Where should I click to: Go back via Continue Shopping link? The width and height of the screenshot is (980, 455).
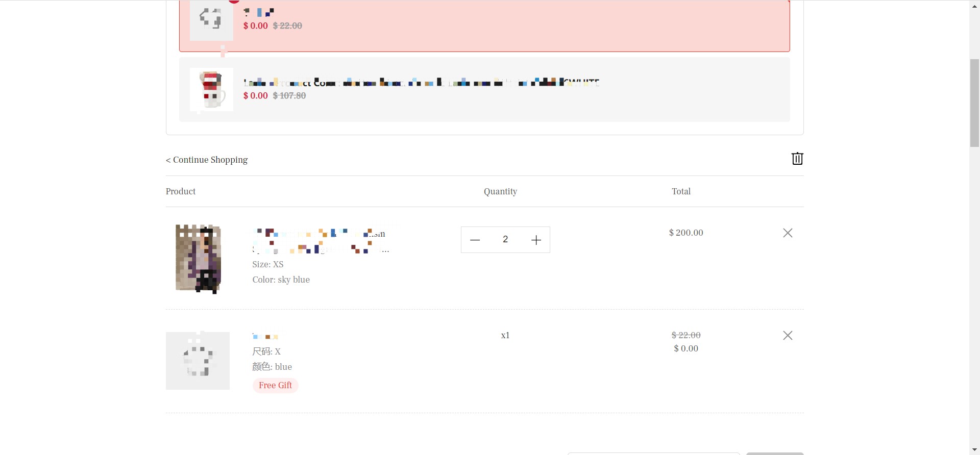[x=207, y=160]
